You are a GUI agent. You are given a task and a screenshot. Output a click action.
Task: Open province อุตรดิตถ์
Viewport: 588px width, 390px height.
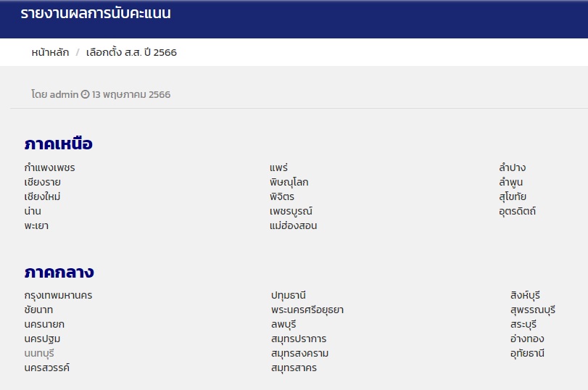tap(517, 211)
